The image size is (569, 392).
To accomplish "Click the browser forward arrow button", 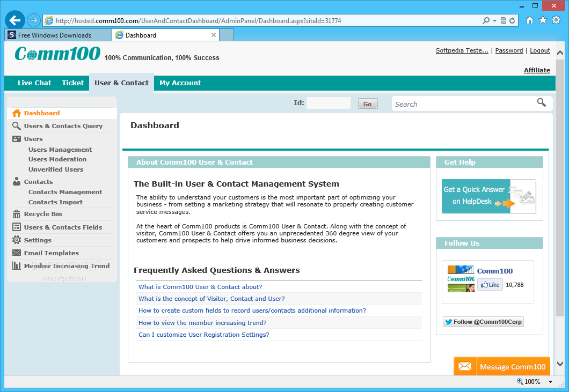I will (34, 20).
